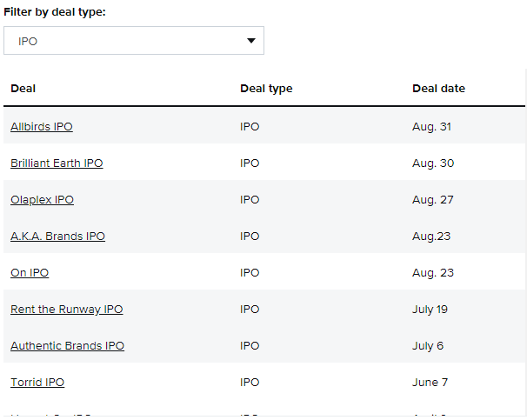Open the Brilliant Earth IPO link

pos(57,163)
